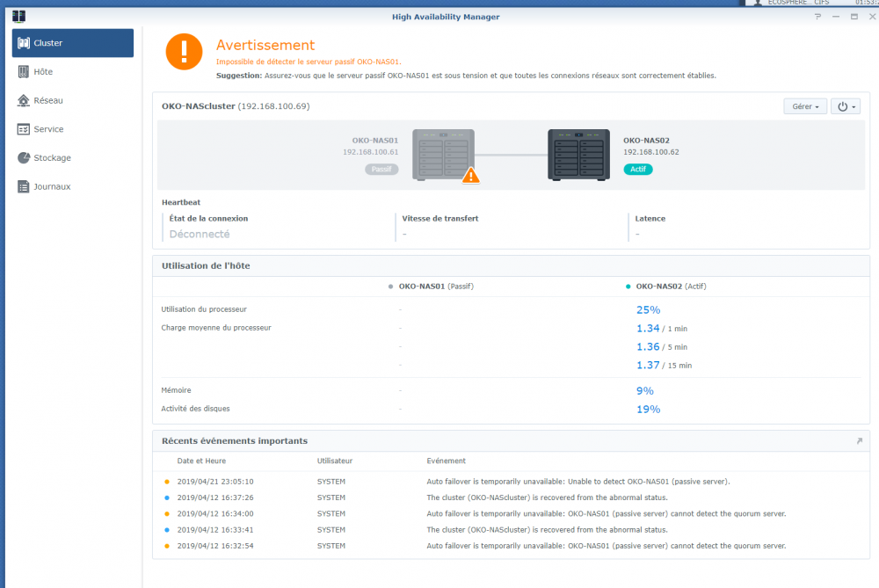Expand recent events with arrow icon
The height and width of the screenshot is (588, 879).
[x=860, y=441]
